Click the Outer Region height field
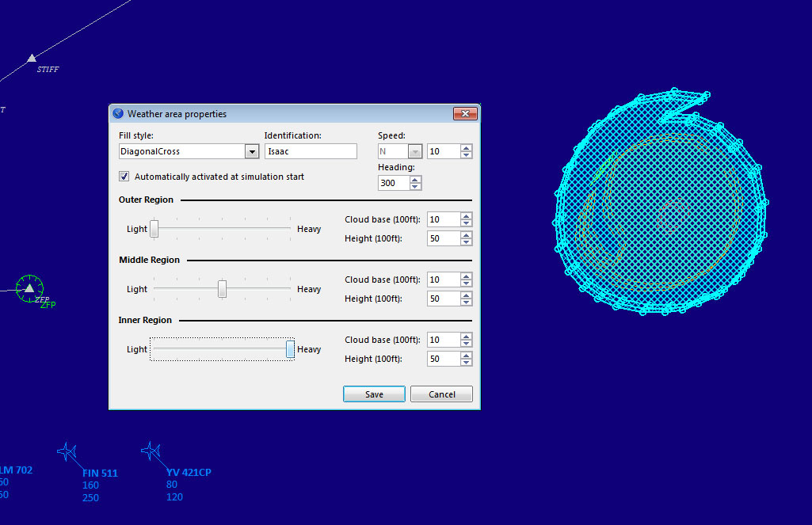Viewport: 812px width, 525px height. click(444, 238)
